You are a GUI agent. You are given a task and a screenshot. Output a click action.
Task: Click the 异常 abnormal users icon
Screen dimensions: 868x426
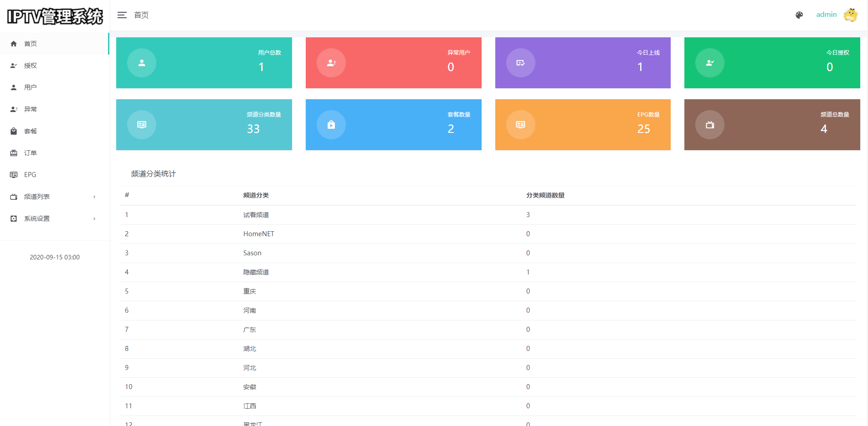tap(13, 109)
